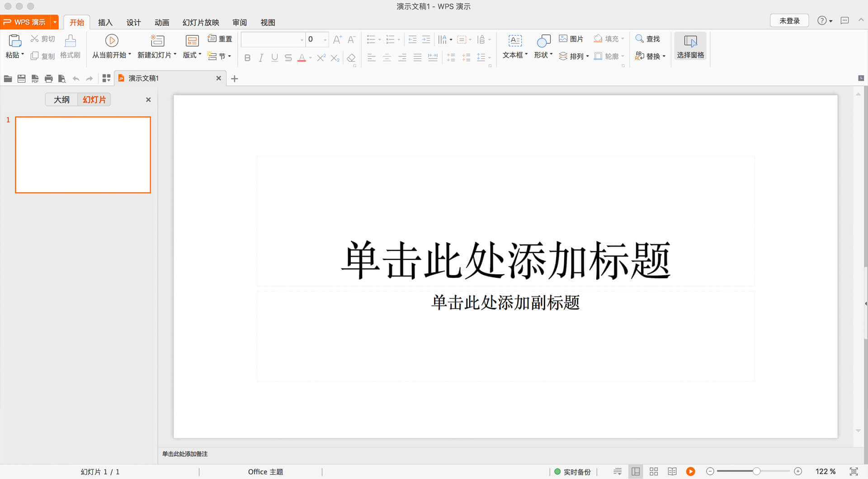Image resolution: width=868 pixels, height=479 pixels.
Task: Increase indent level icon
Action: tap(426, 40)
